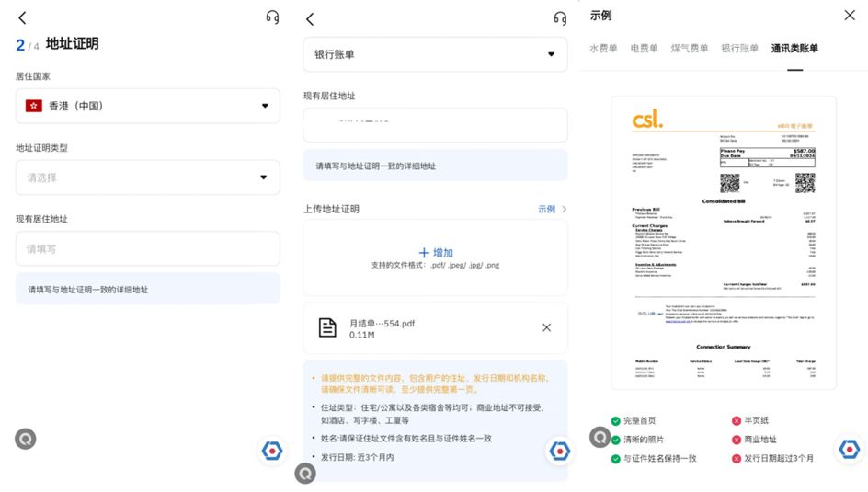The image size is (868, 492).
Task: Click the document icon of 月结单…554.pdf
Action: [327, 327]
